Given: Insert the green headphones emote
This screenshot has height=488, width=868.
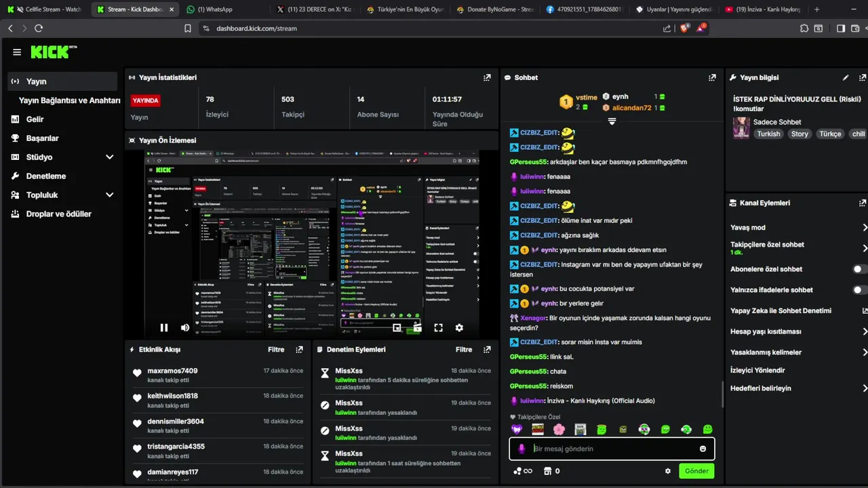Looking at the screenshot, I should [686, 429].
